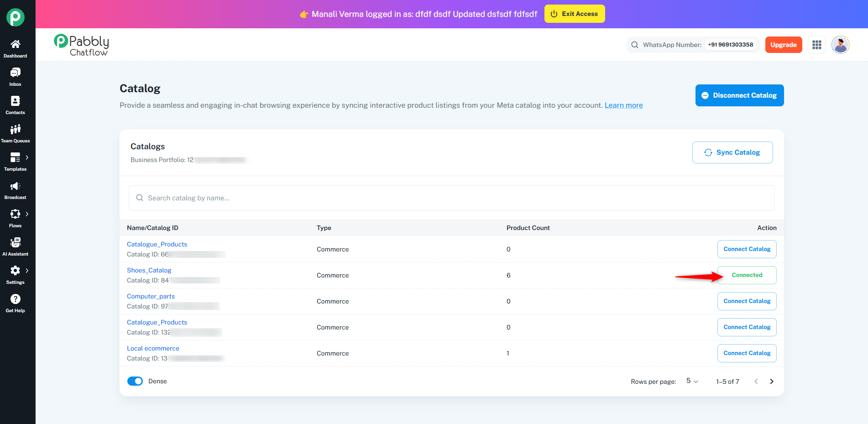Open the Broadcast megaphone icon
The image size is (868, 424).
click(16, 186)
